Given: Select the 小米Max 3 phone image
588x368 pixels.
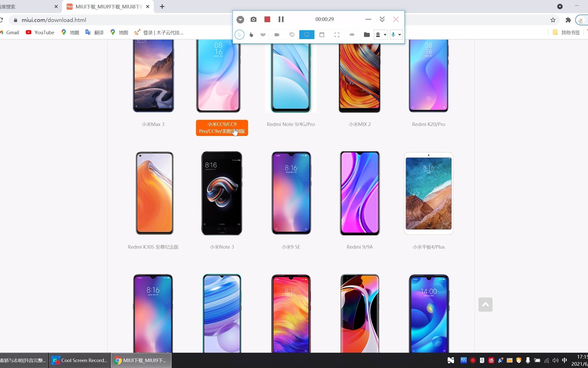Looking at the screenshot, I should coord(153,76).
